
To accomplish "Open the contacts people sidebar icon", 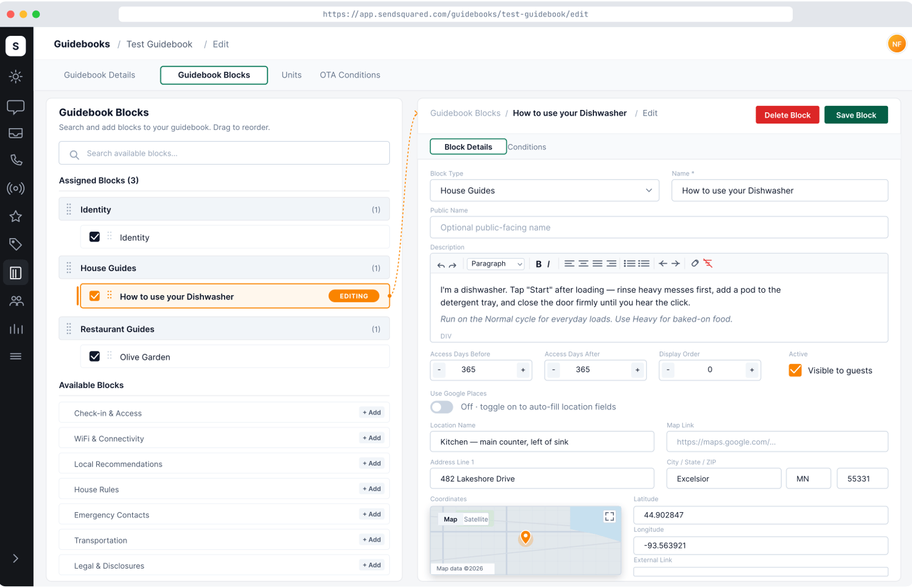I will coord(16,301).
